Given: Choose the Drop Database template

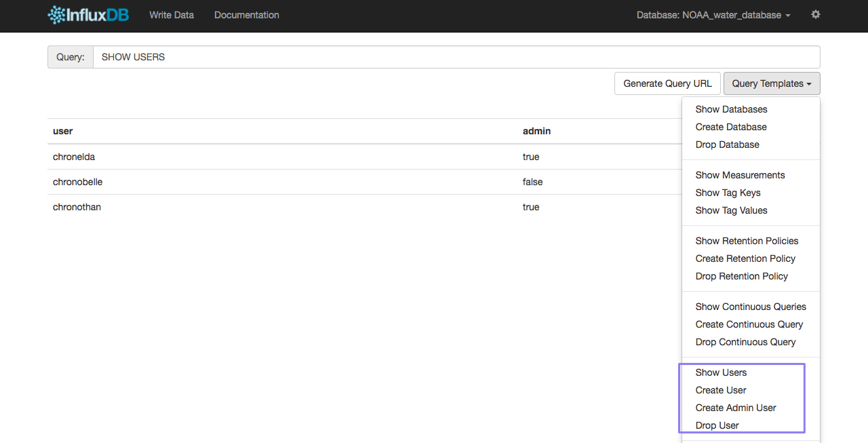Looking at the screenshot, I should pyautogui.click(x=727, y=145).
